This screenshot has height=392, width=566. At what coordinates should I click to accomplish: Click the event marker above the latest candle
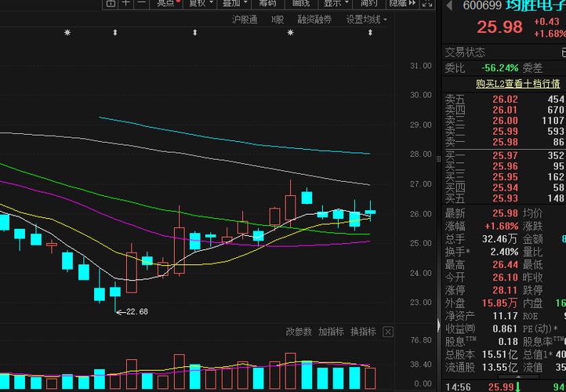tap(370, 33)
